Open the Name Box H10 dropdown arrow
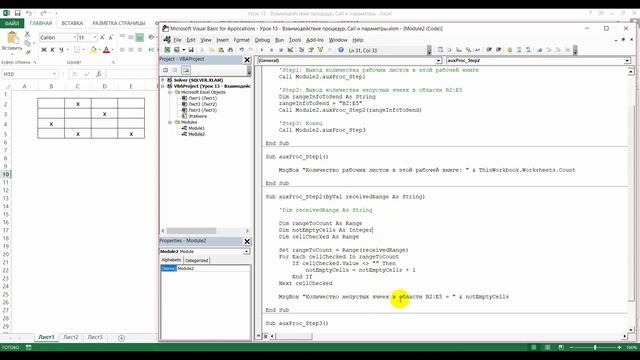This screenshot has height=360, width=640. coord(54,74)
